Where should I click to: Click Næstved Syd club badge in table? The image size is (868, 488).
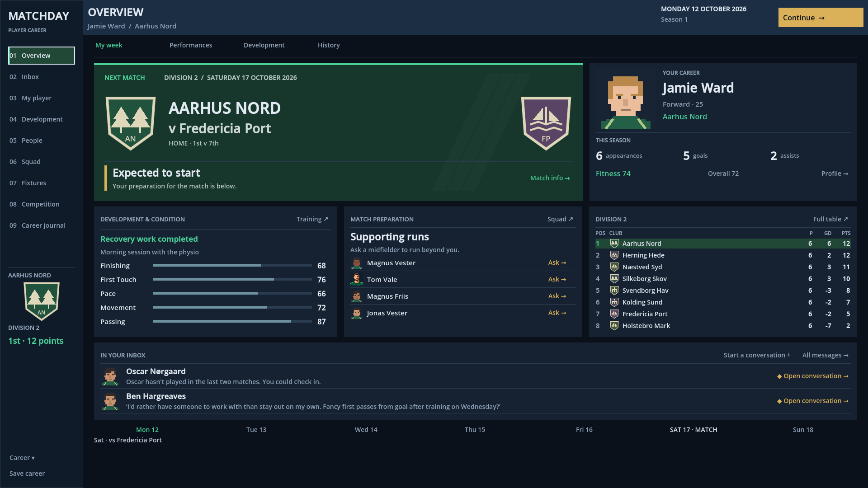tap(614, 267)
